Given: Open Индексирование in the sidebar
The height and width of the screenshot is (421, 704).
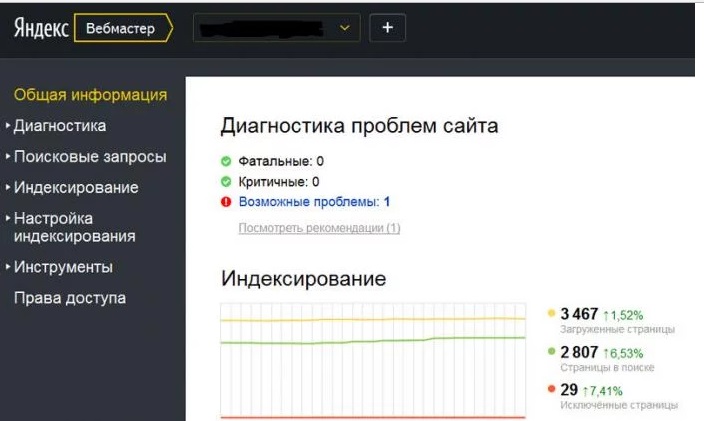Looking at the screenshot, I should [76, 187].
